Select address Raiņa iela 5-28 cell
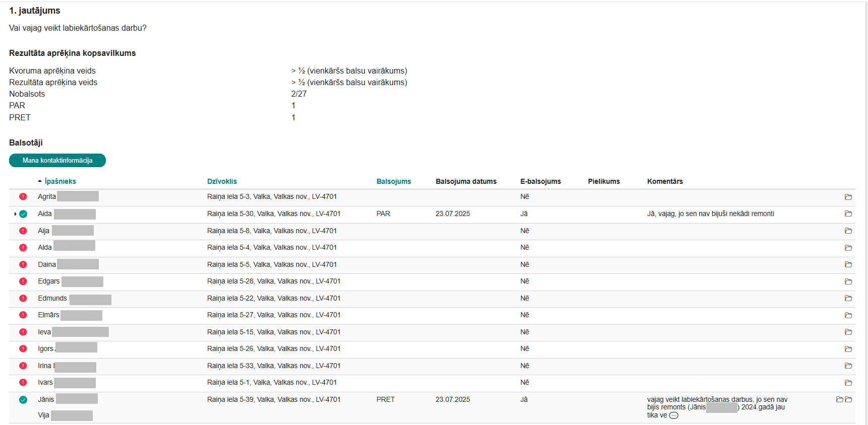 tap(274, 281)
